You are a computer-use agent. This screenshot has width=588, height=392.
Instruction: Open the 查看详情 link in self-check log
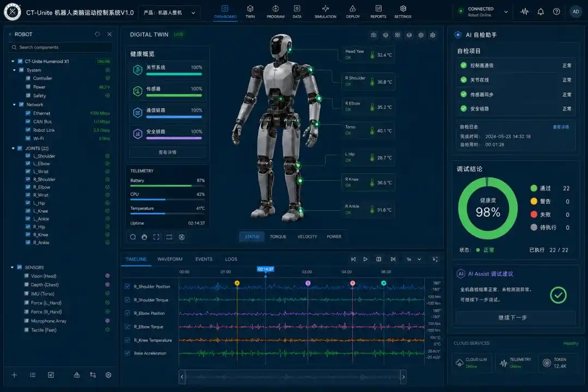click(561, 127)
